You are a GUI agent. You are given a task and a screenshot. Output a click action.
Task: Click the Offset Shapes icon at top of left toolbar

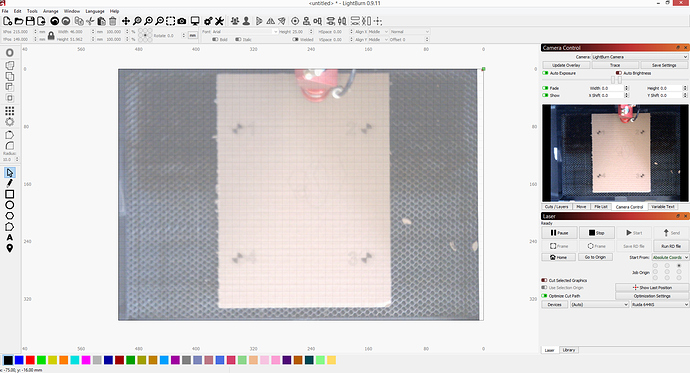9,53
